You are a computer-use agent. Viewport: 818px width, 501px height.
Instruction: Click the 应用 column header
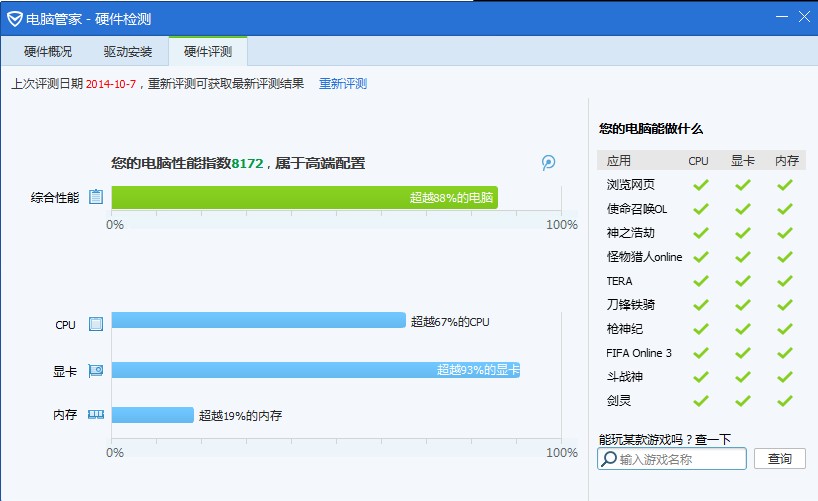point(619,161)
